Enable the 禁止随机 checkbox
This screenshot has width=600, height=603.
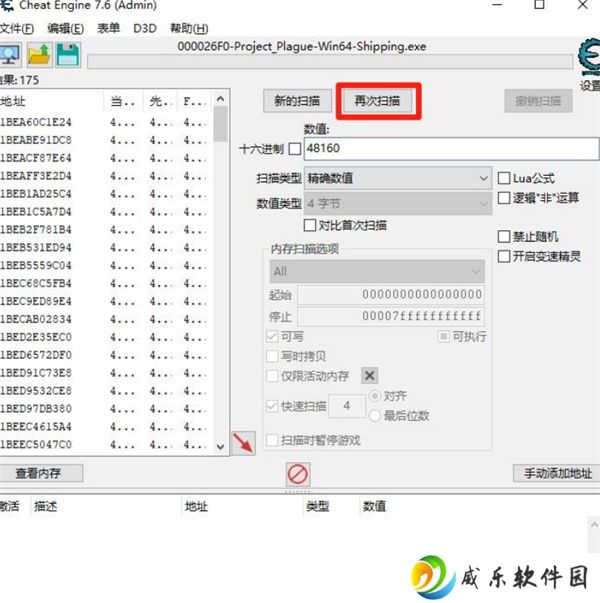[504, 237]
